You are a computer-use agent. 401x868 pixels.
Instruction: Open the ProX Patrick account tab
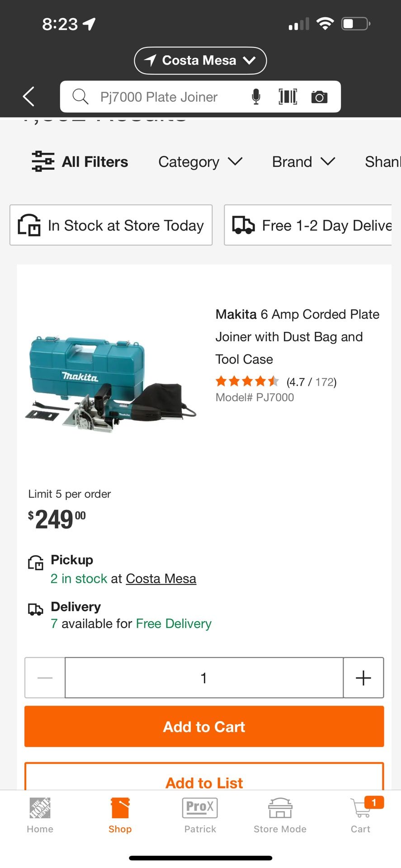(200, 816)
